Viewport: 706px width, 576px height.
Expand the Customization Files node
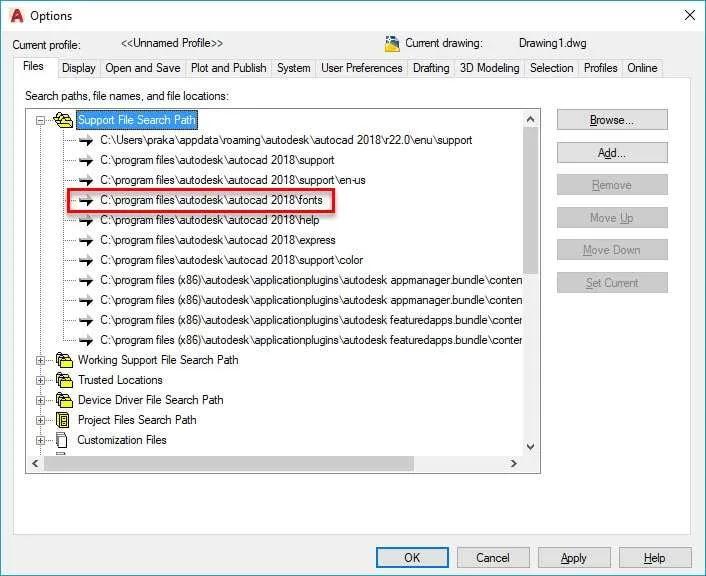pyautogui.click(x=41, y=440)
